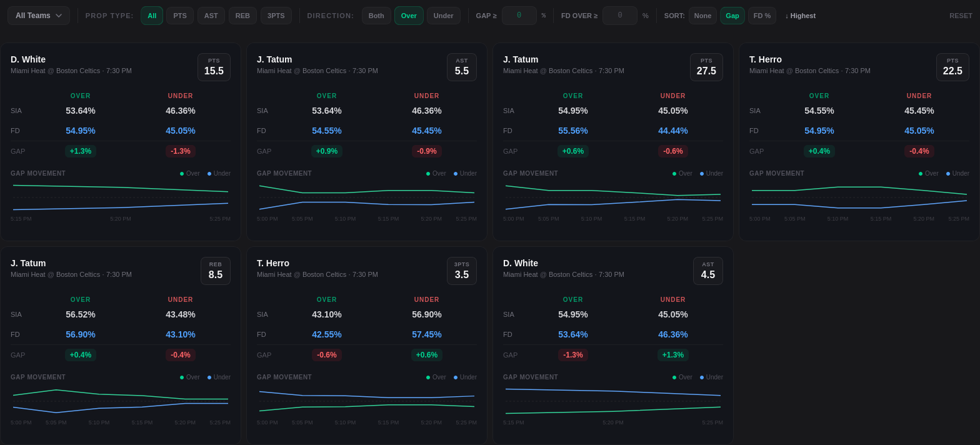Image resolution: width=980 pixels, height=445 pixels.
Task: Set direction to Over
Action: pos(409,16)
